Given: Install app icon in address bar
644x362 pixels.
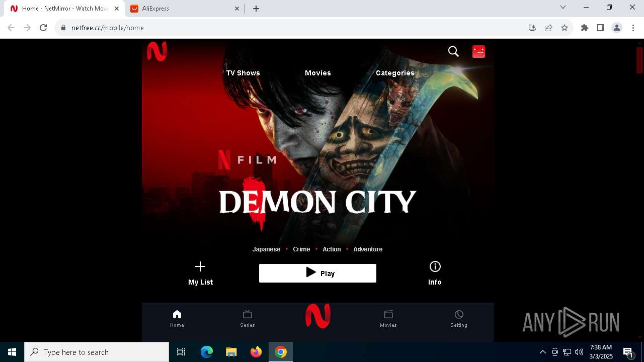Looking at the screenshot, I should click(532, 28).
